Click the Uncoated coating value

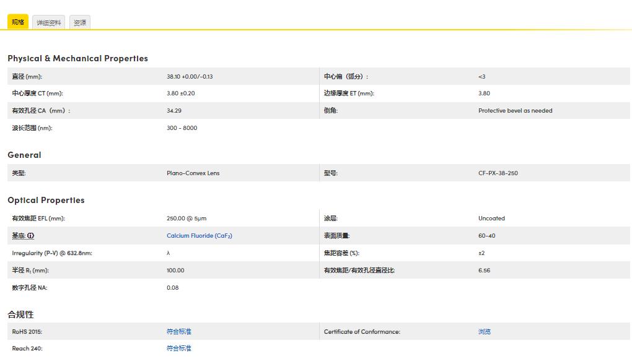491,219
